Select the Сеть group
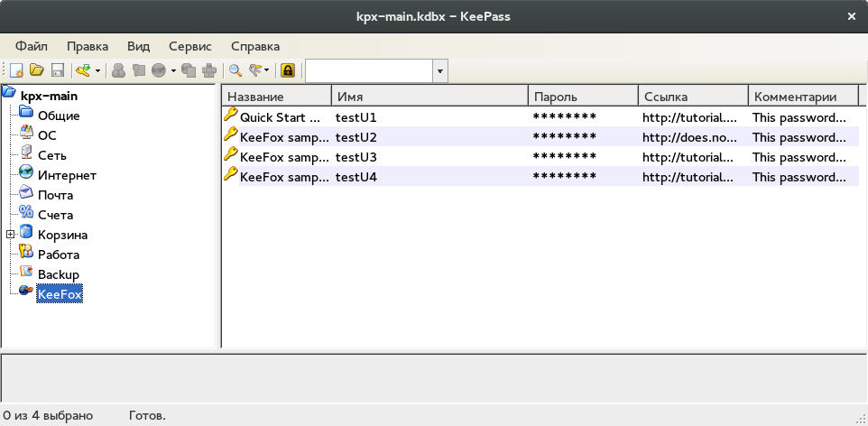 [x=52, y=155]
